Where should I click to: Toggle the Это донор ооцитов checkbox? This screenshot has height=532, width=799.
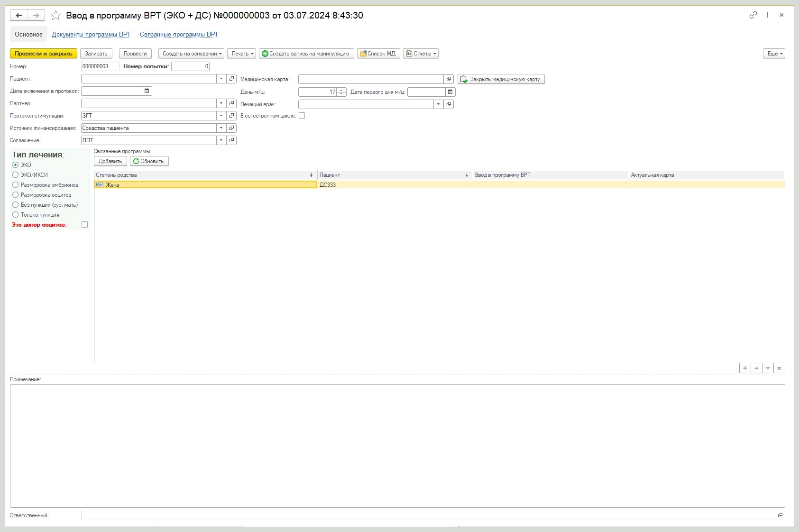[x=84, y=225]
